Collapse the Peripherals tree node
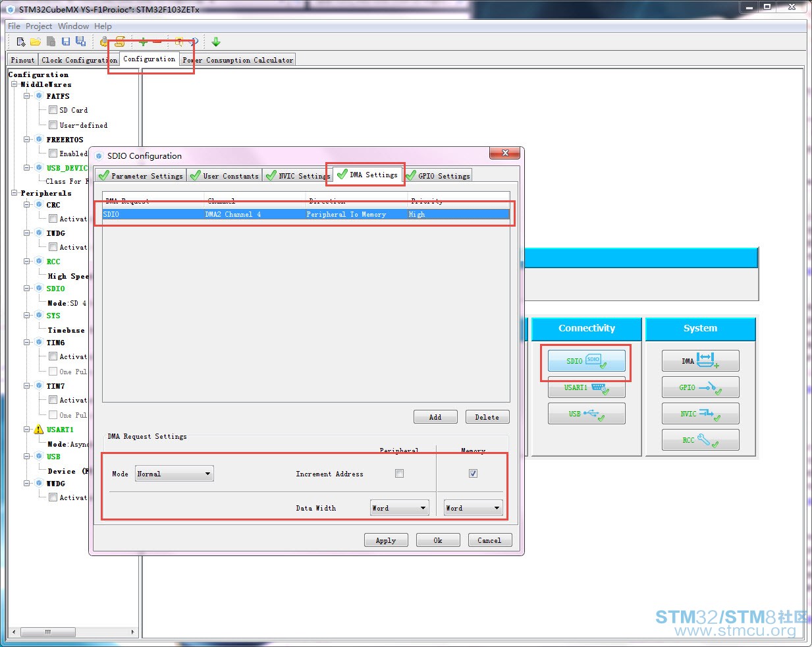812x647 pixels. point(14,193)
